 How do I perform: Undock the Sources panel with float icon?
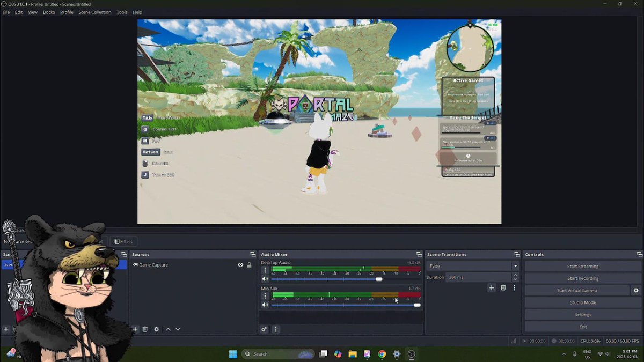coord(253,255)
